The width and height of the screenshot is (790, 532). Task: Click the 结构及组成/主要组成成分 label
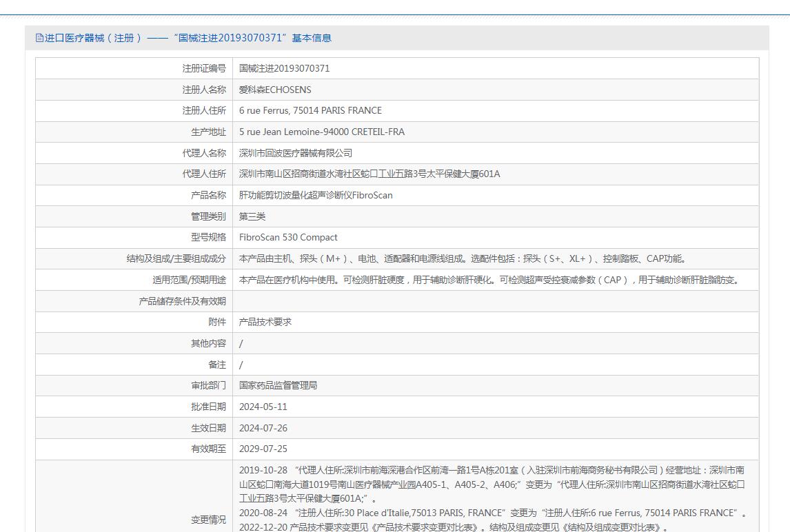tap(176, 259)
